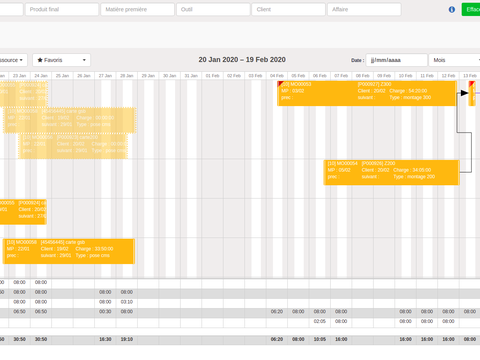Screen dimensions: 480x360
Task: Click the 27 Jan column header
Action: 105,76
